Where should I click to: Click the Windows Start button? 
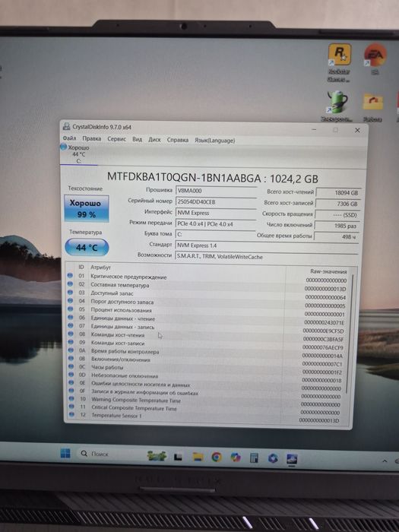65,453
